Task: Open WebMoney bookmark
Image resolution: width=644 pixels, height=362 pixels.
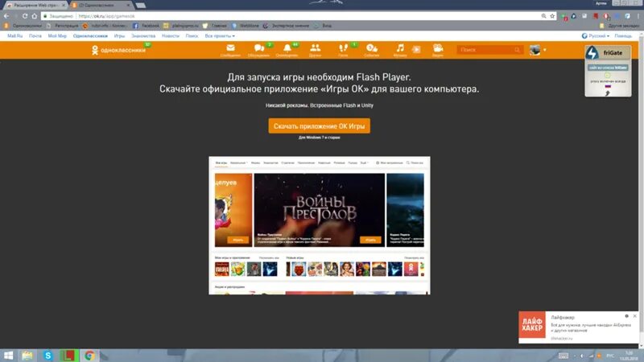Action: coord(246,26)
